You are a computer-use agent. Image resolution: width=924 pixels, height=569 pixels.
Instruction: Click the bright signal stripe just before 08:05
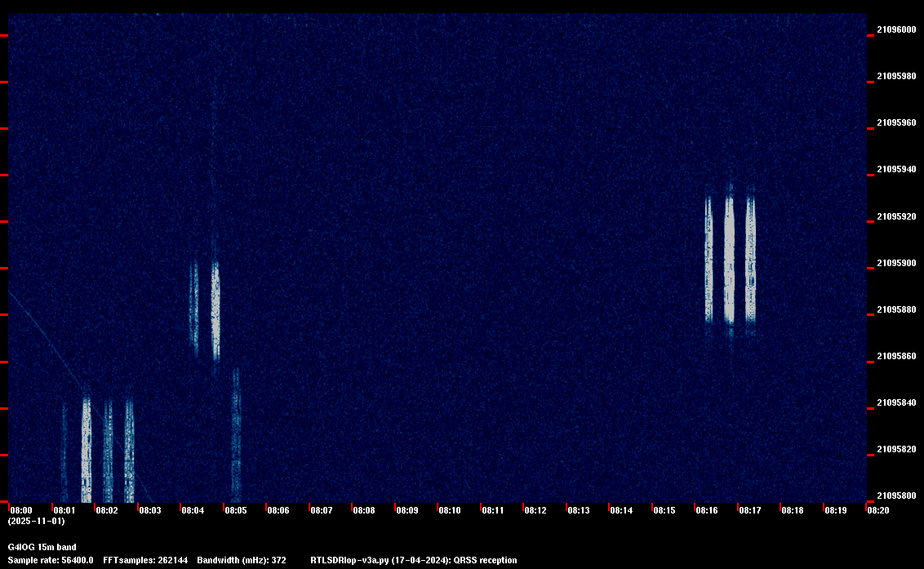[x=215, y=309]
